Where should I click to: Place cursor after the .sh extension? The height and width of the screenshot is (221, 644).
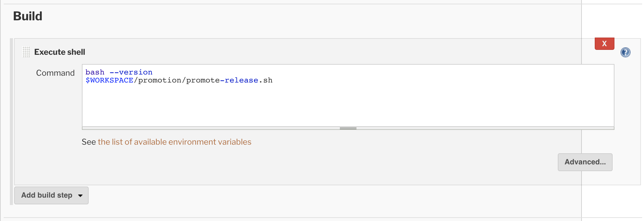273,80
